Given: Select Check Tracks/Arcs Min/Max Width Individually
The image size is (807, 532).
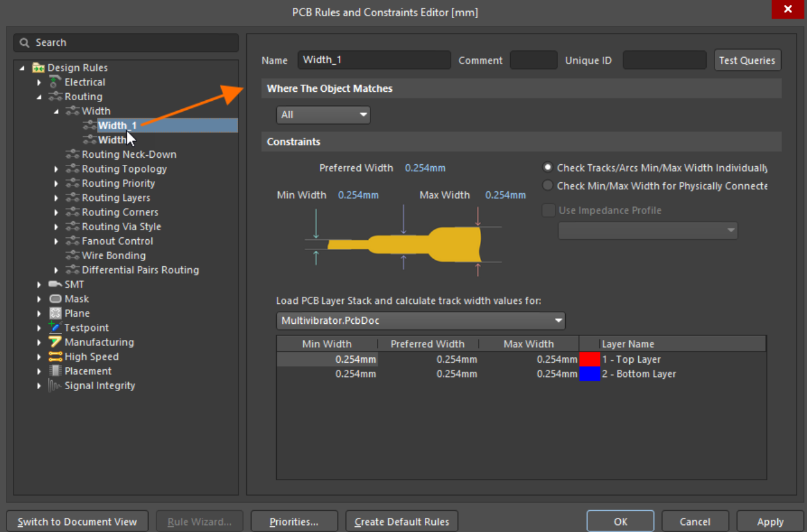Looking at the screenshot, I should click(x=548, y=167).
